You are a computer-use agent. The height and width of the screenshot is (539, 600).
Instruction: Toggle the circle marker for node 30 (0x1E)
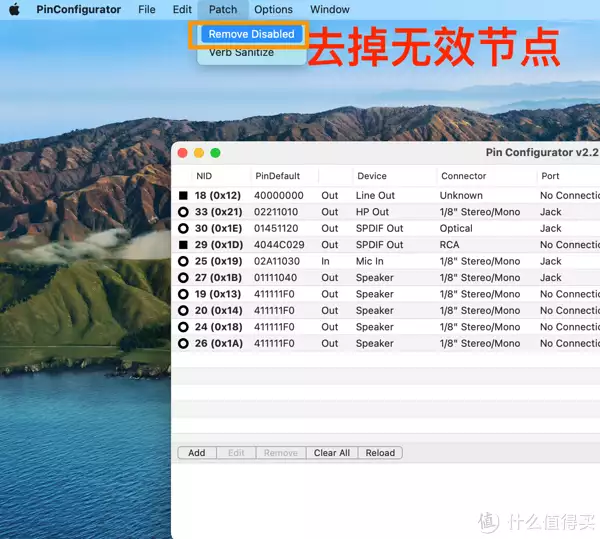pos(183,228)
